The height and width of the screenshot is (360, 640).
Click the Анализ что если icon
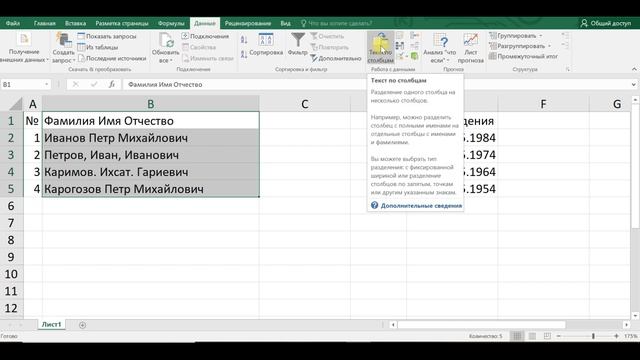[440, 41]
